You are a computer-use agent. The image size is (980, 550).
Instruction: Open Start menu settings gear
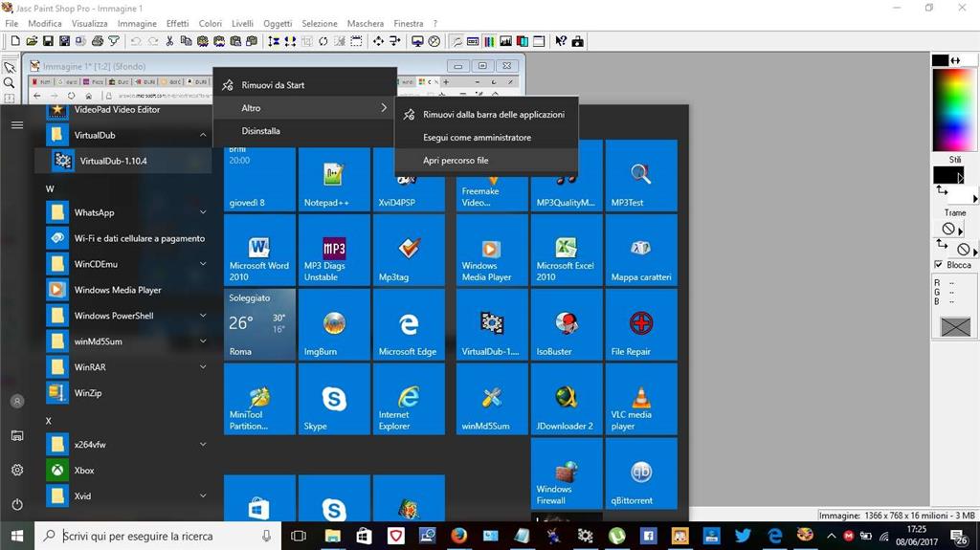[17, 470]
